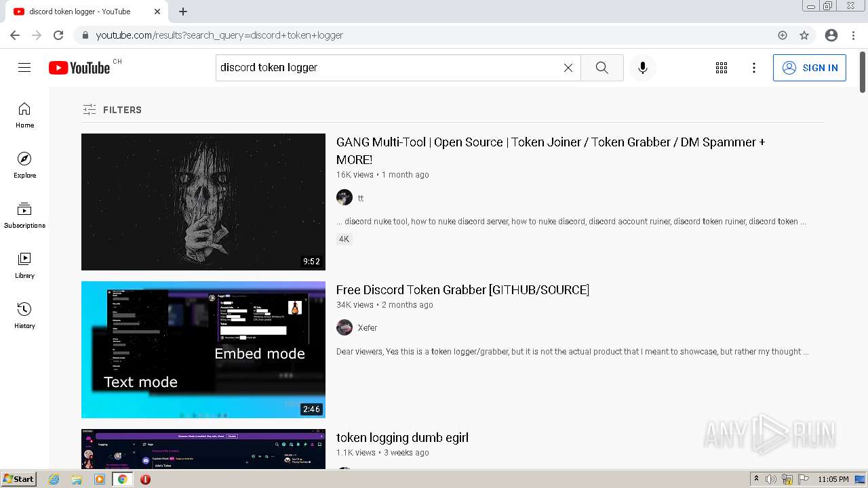Click the install/add icon in address bar
868x488 pixels.
(x=783, y=35)
